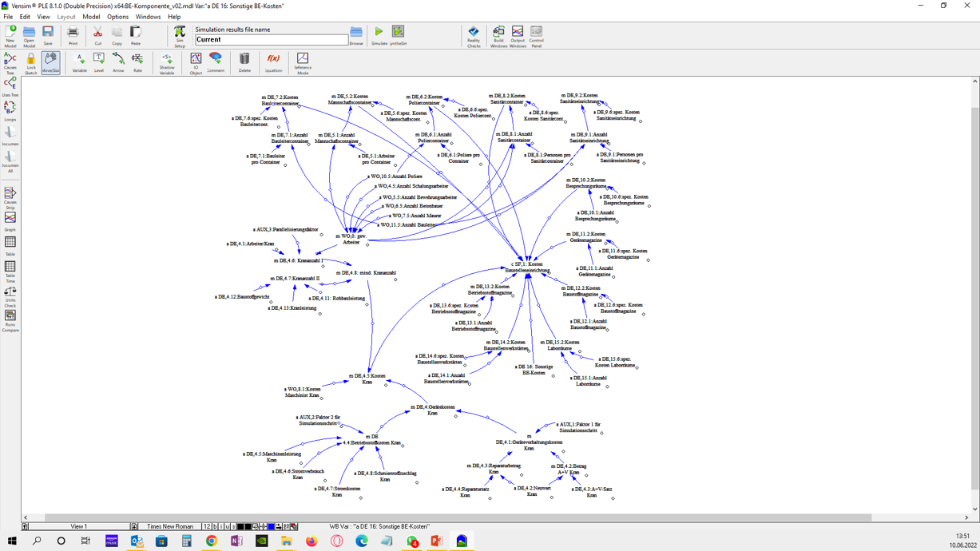This screenshot has width=980, height=551.
Task: Open the Times New Roman font selector
Action: click(x=169, y=527)
